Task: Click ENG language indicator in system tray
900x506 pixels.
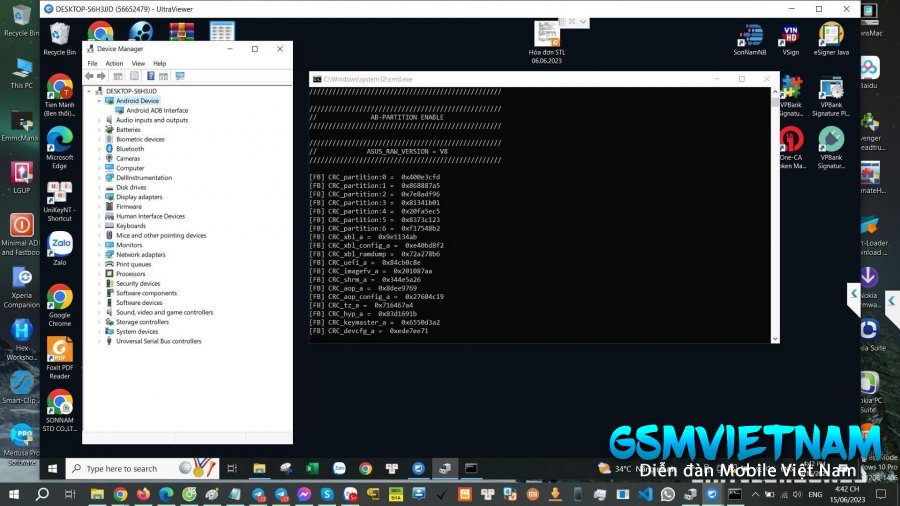Action: click(x=815, y=494)
